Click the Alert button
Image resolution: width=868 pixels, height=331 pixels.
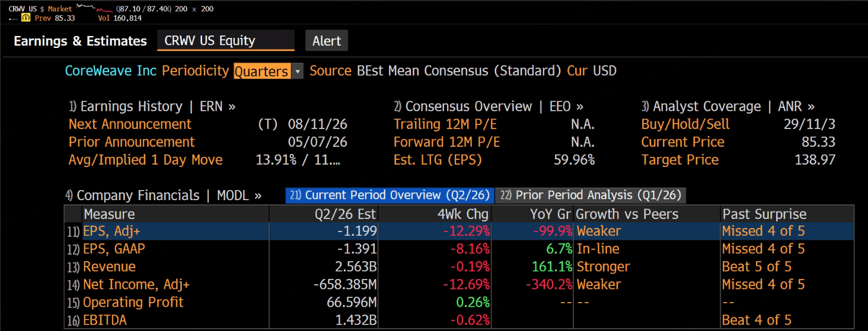pos(327,41)
